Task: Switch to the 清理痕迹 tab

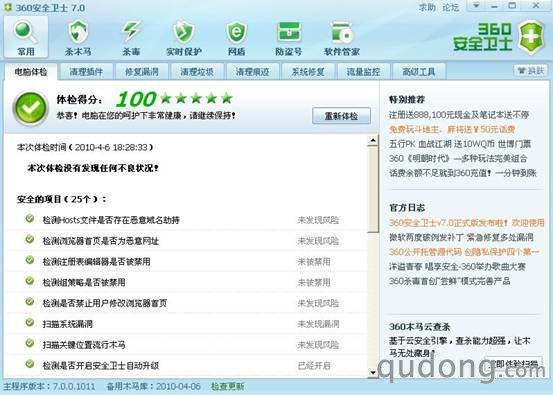Action: pos(253,72)
